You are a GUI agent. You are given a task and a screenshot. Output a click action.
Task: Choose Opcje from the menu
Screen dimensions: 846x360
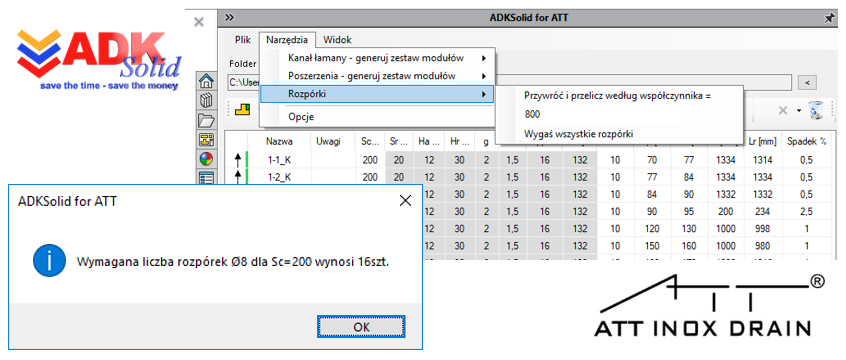tap(377, 117)
